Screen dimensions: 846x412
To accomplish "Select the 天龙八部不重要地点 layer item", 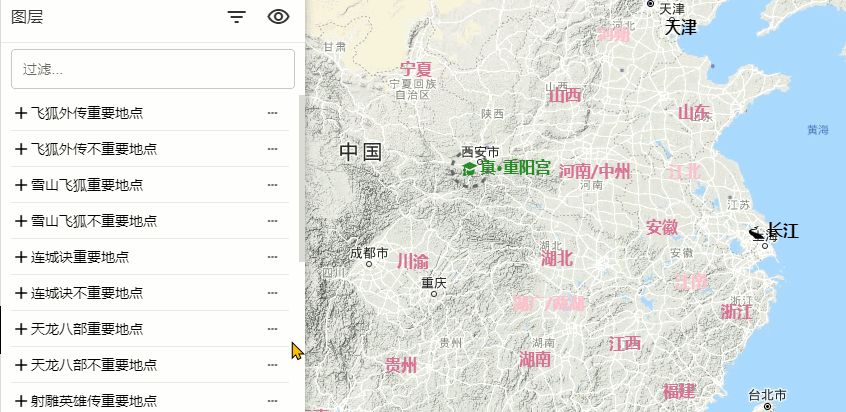I will [x=94, y=365].
